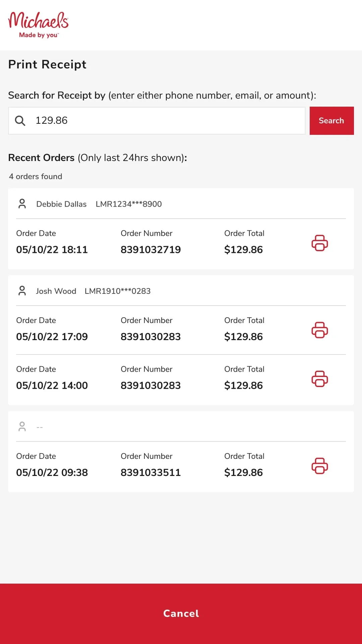
Task: Click order date 05/10/22 17:09
Action: (x=52, y=337)
